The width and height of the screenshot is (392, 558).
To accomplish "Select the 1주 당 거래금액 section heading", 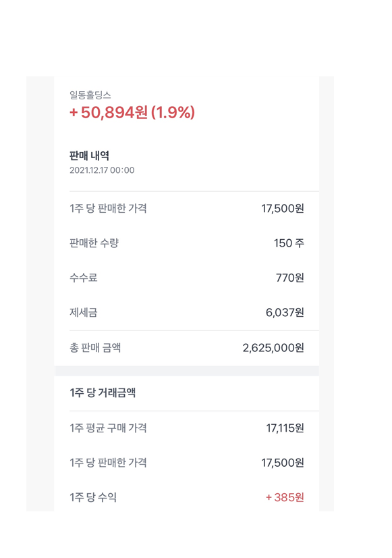I will (103, 392).
